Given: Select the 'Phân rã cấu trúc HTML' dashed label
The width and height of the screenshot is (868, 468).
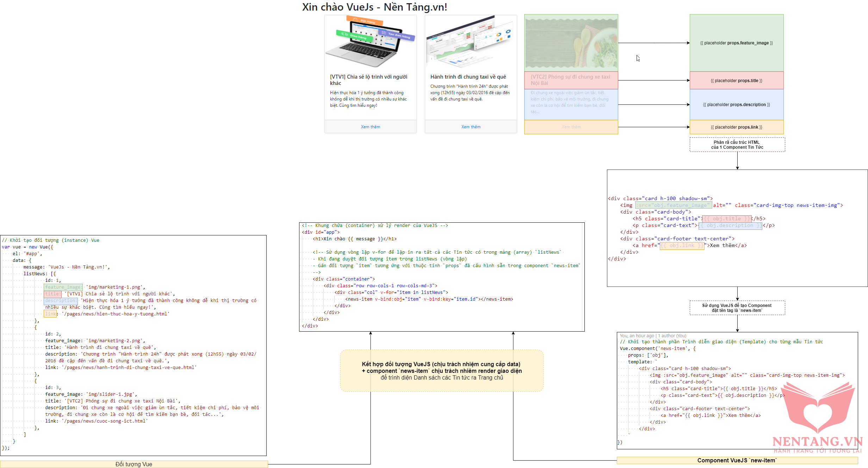Looking at the screenshot, I should point(737,145).
